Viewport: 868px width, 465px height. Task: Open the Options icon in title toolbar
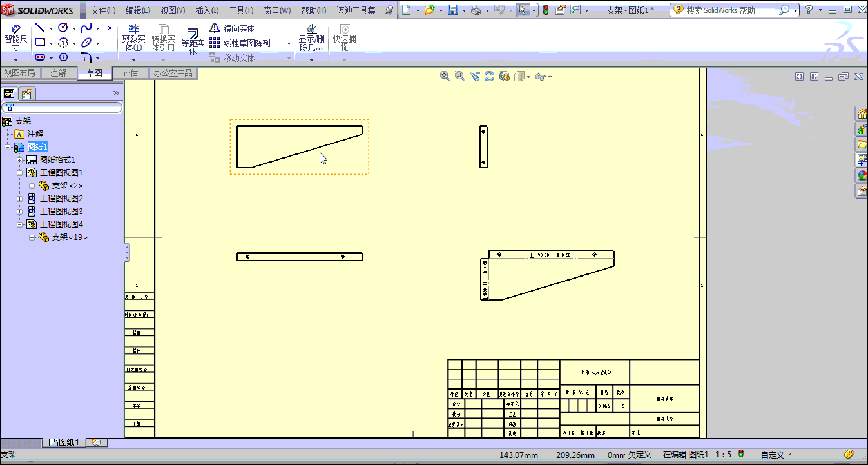[575, 10]
